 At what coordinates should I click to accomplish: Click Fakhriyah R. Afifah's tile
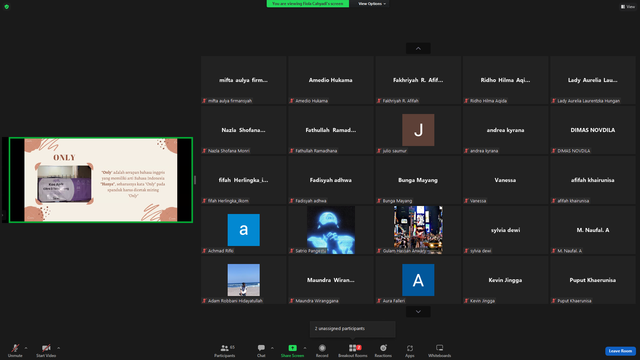pos(418,80)
